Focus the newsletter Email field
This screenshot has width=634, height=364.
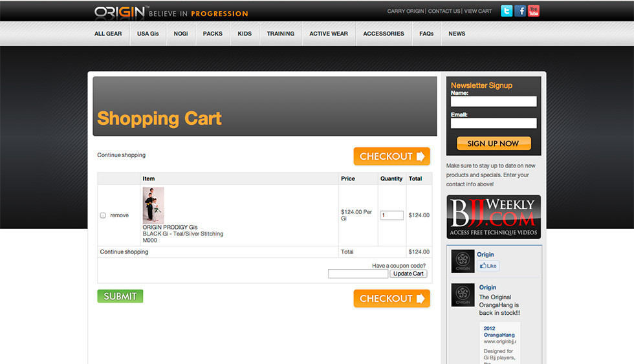pos(494,123)
